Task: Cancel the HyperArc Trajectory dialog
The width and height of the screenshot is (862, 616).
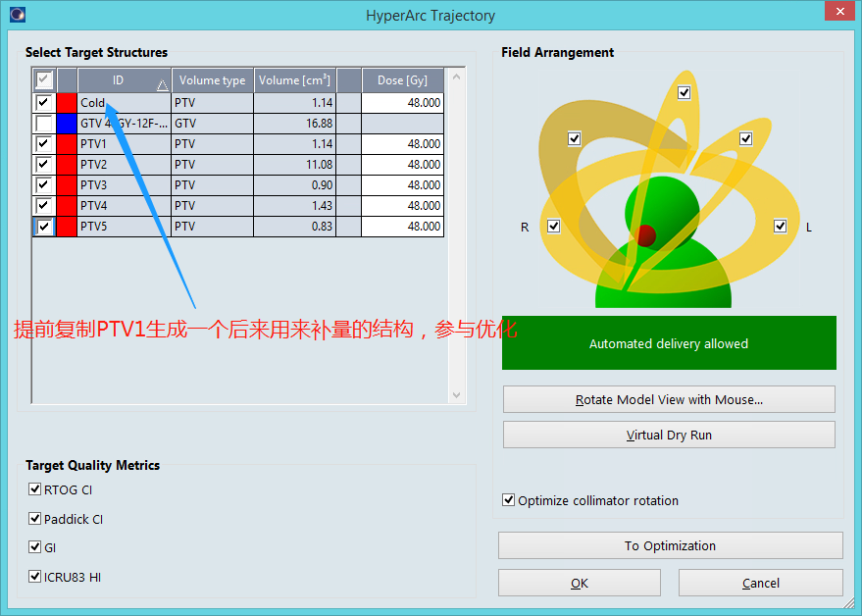Action: tap(761, 583)
